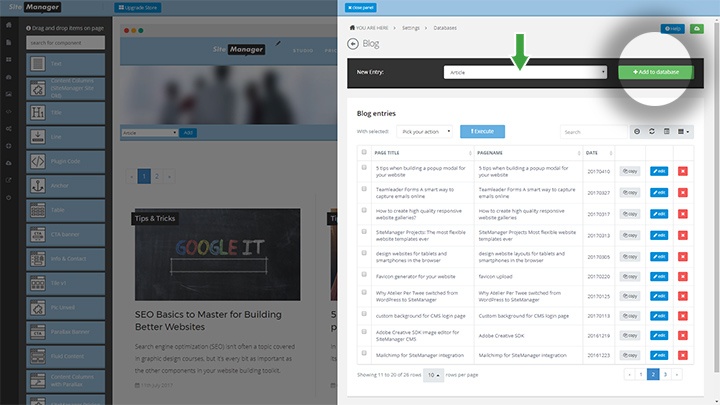Close the side panel
Image resolution: width=720 pixels, height=405 pixels.
[x=361, y=7]
